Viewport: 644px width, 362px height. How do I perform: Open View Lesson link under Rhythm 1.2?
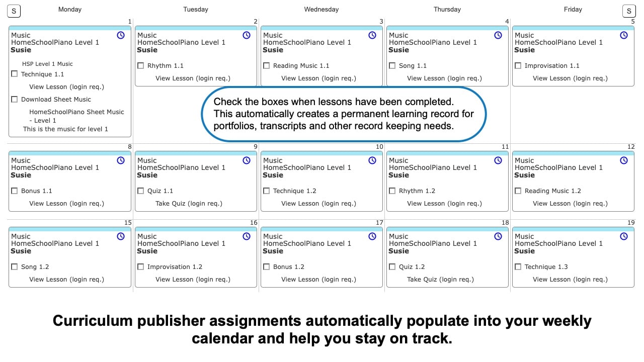coord(444,203)
